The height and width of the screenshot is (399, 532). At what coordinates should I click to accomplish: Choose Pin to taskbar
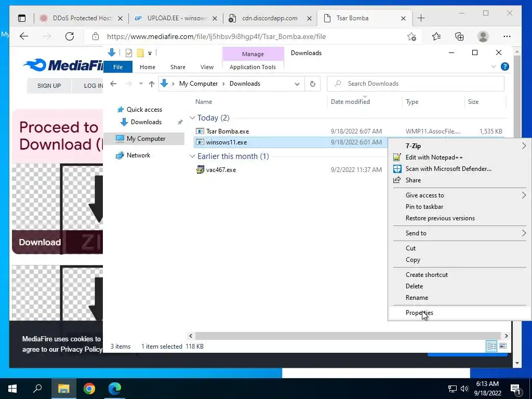(x=459, y=207)
